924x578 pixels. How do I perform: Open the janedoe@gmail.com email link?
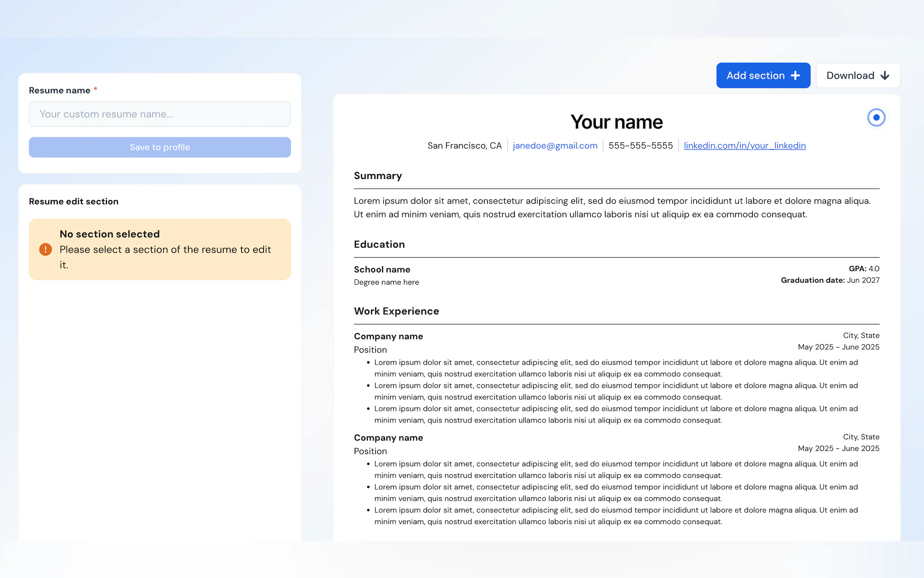pyautogui.click(x=555, y=146)
